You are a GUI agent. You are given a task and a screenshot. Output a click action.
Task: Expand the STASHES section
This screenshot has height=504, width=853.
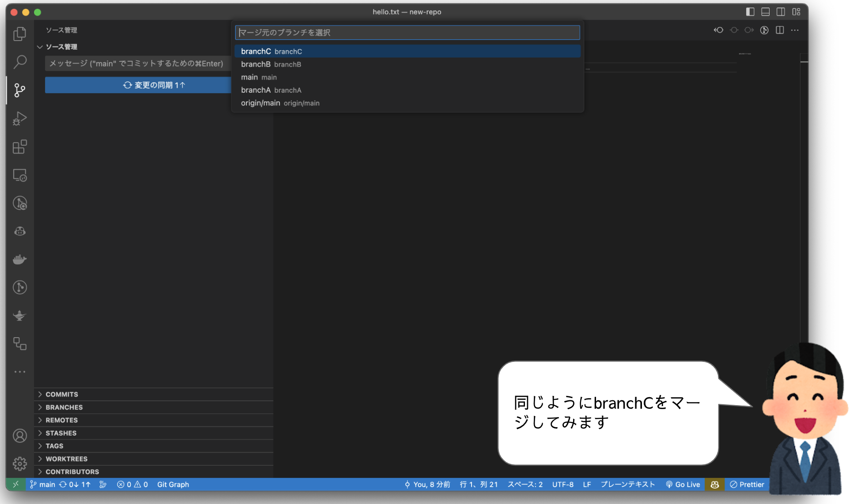tap(61, 433)
